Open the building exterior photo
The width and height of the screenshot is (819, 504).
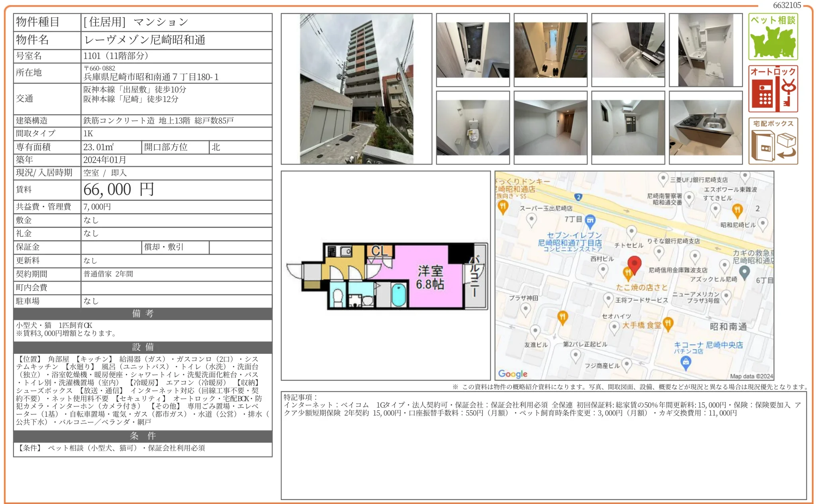click(x=356, y=89)
